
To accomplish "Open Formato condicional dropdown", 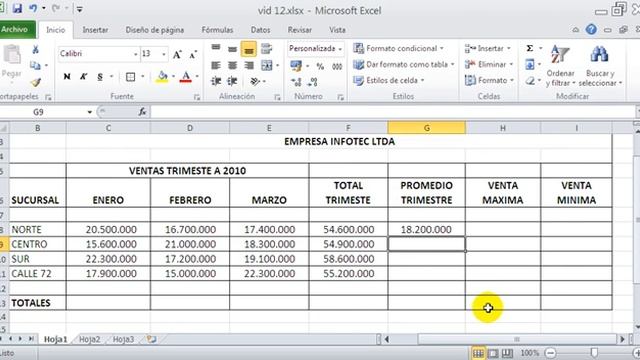I will [398, 48].
